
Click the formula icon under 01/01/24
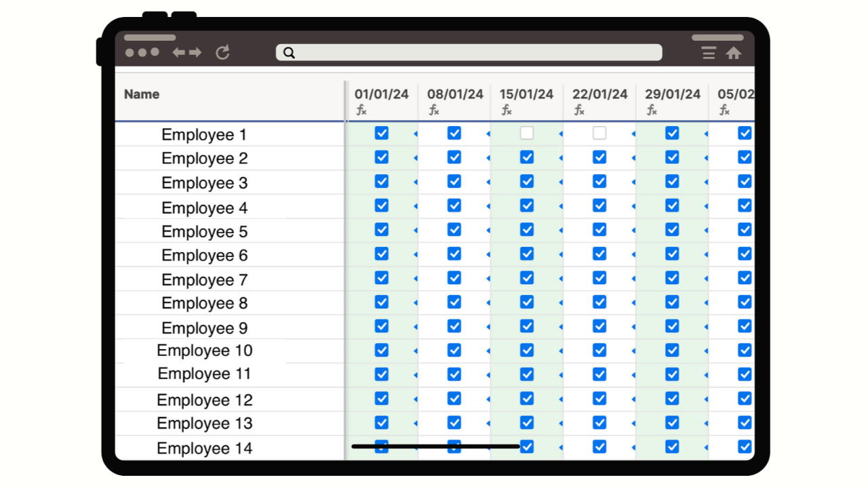pyautogui.click(x=361, y=110)
